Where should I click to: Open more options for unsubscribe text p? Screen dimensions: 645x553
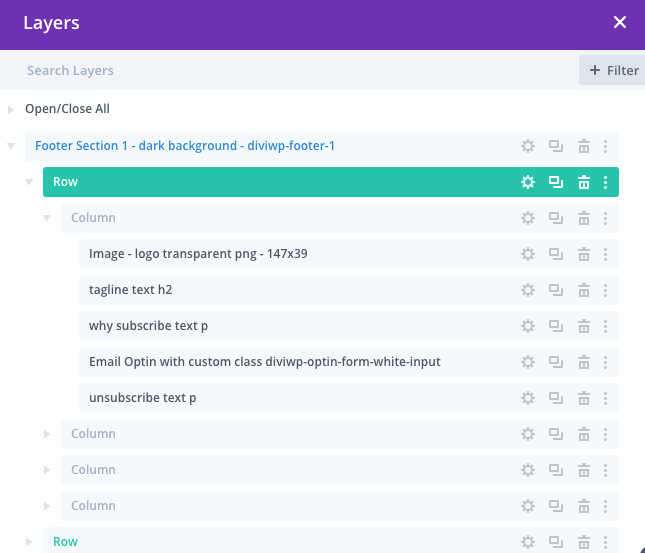(x=605, y=398)
